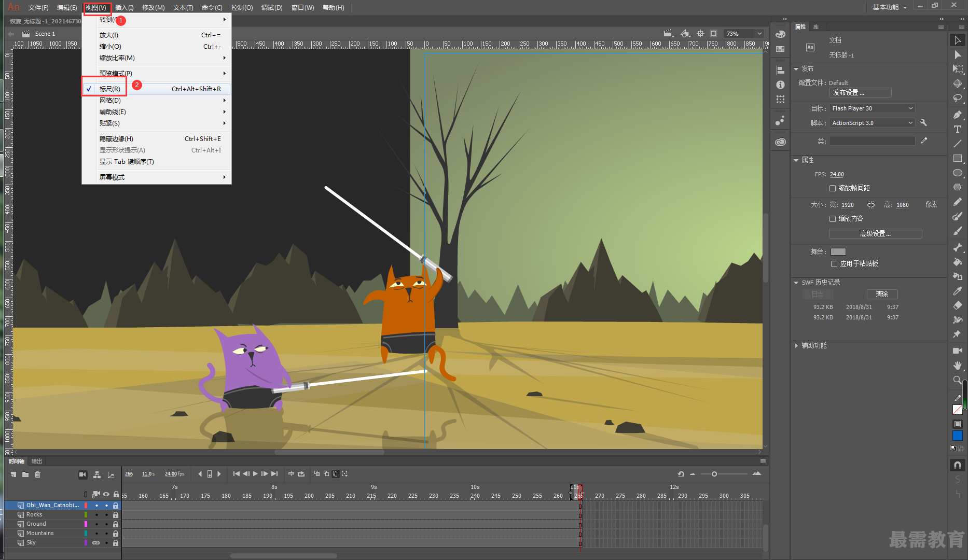Click the 高级设置... button

pyautogui.click(x=875, y=233)
